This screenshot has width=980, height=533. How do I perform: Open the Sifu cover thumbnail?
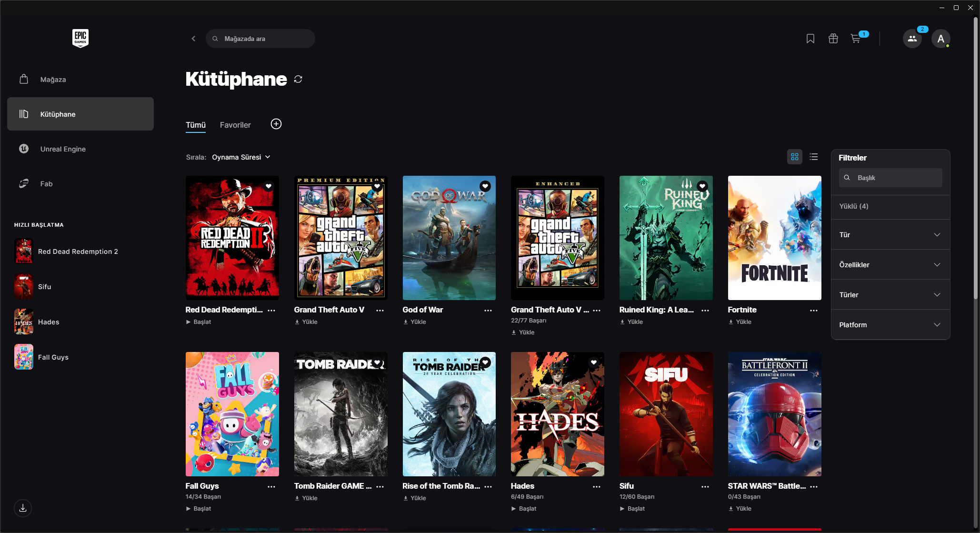[666, 414]
